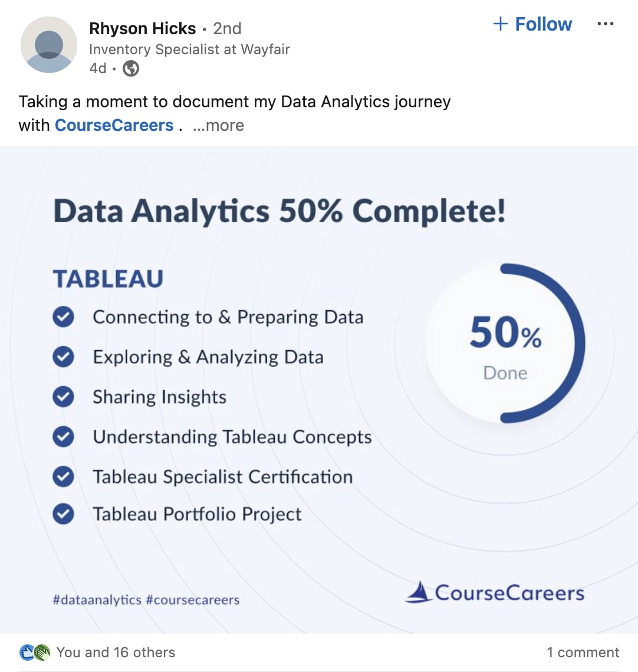Click the #dataanalytics #coursecareers hashtags text
Image resolution: width=638 pixels, height=672 pixels.
tap(146, 599)
